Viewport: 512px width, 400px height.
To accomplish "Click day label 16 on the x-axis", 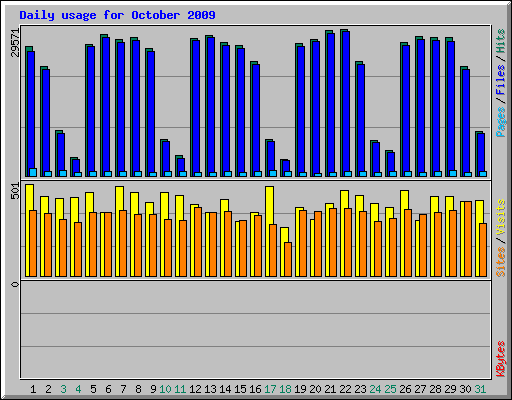I will (x=255, y=389).
